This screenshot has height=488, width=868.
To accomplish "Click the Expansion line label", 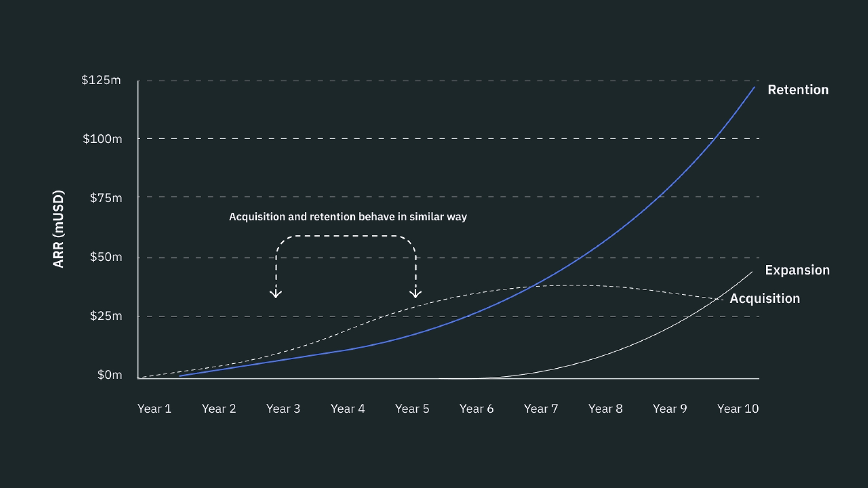I will coord(797,270).
